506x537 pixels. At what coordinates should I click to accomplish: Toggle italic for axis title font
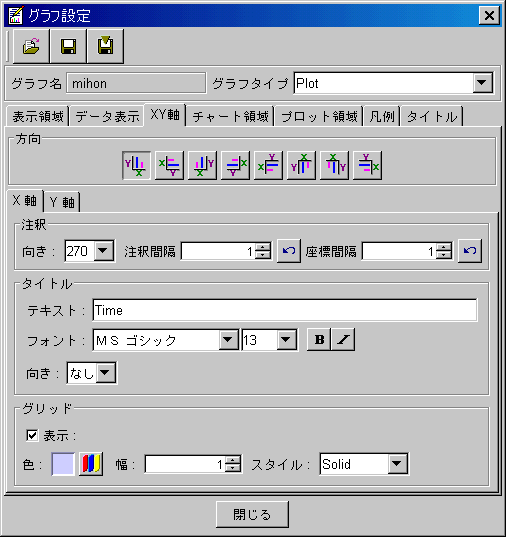(343, 339)
